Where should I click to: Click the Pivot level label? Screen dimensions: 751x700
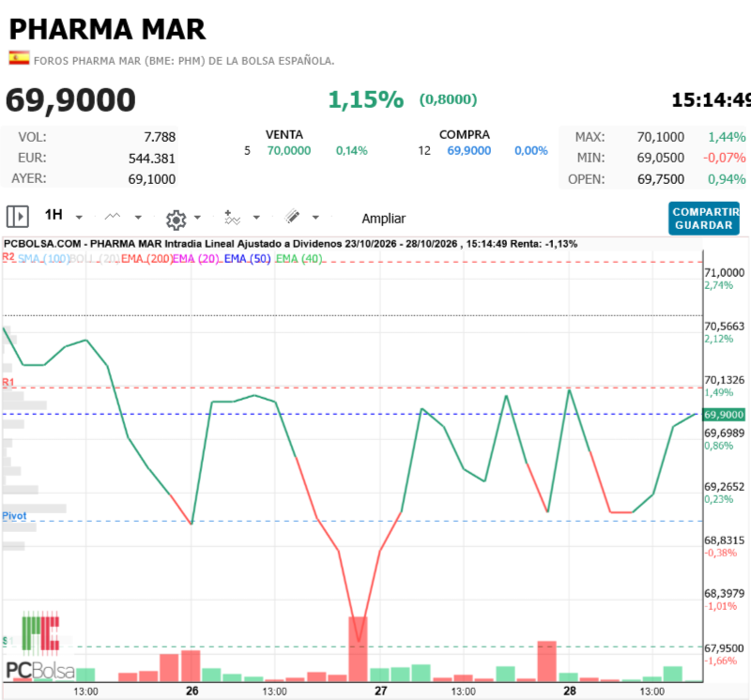[x=14, y=516]
